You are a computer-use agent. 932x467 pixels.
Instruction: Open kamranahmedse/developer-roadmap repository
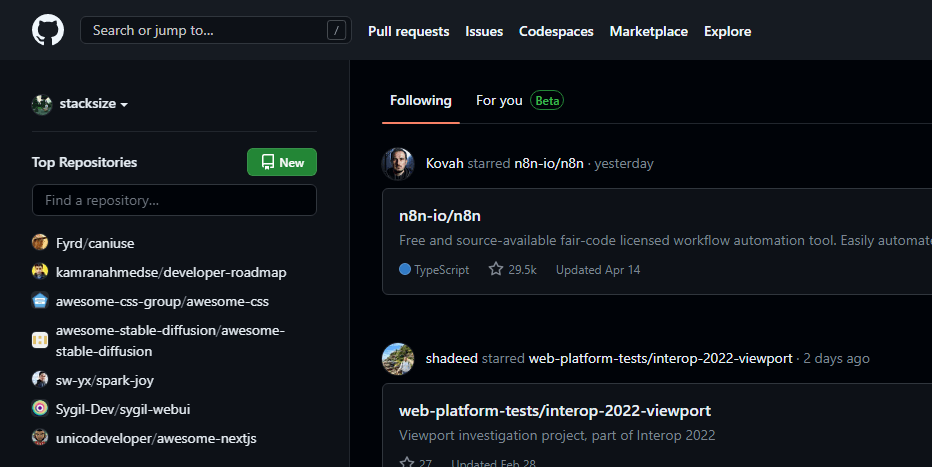tap(171, 273)
